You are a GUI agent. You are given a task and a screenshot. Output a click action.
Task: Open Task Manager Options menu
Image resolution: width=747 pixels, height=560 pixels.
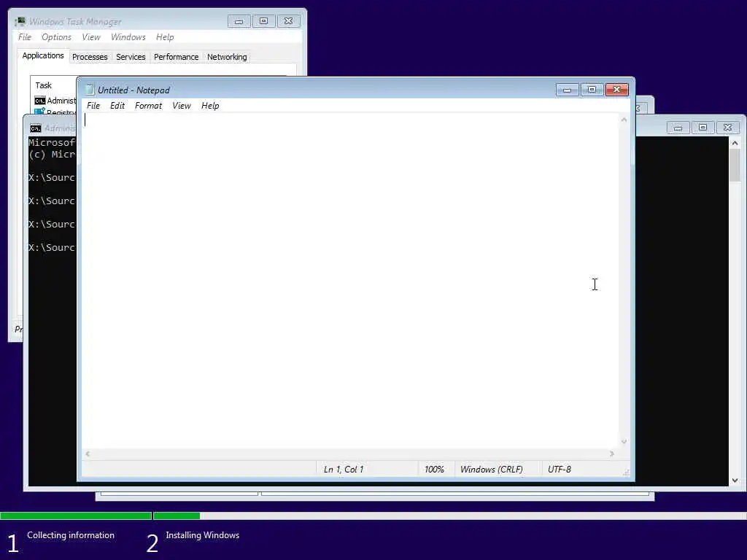click(56, 37)
